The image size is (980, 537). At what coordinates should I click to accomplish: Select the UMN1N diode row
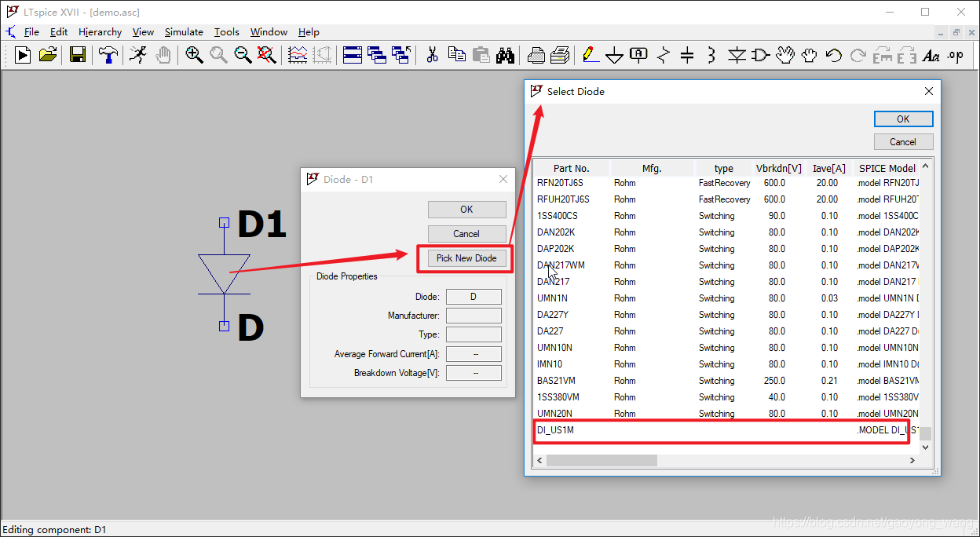[x=726, y=298]
